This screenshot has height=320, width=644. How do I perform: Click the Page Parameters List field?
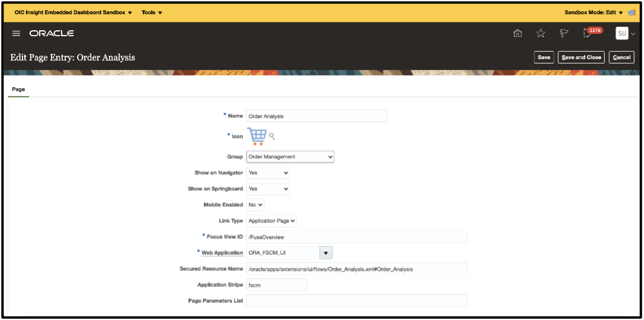pos(357,300)
